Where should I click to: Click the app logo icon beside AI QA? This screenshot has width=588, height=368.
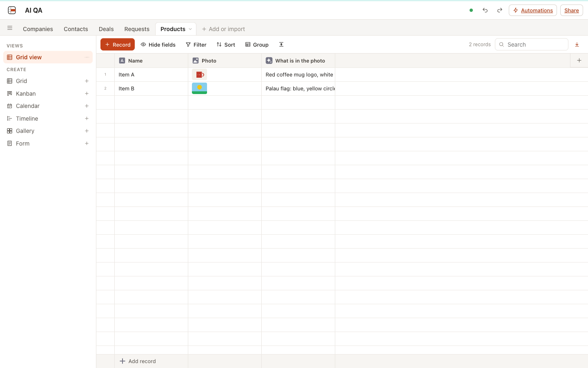12,10
